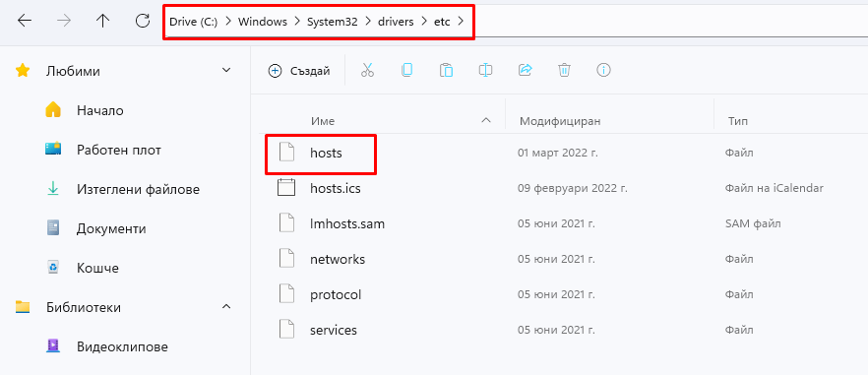
Task: Click the Кошче recycle bin icon
Action: (53, 268)
